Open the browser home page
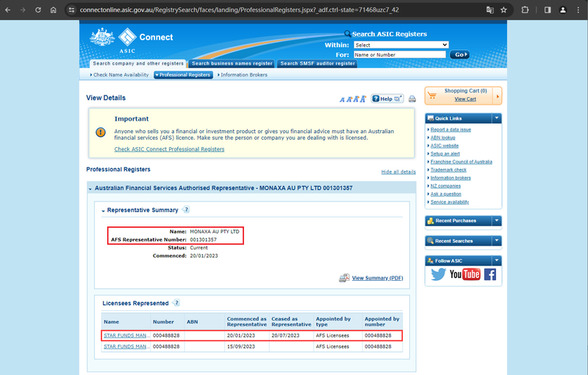Image resolution: width=588 pixels, height=375 pixels. click(53, 10)
